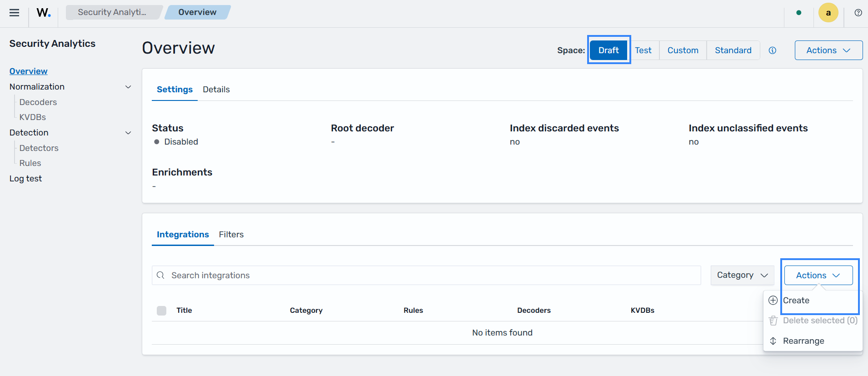Switch to the Details tab
868x376 pixels.
[x=216, y=90]
